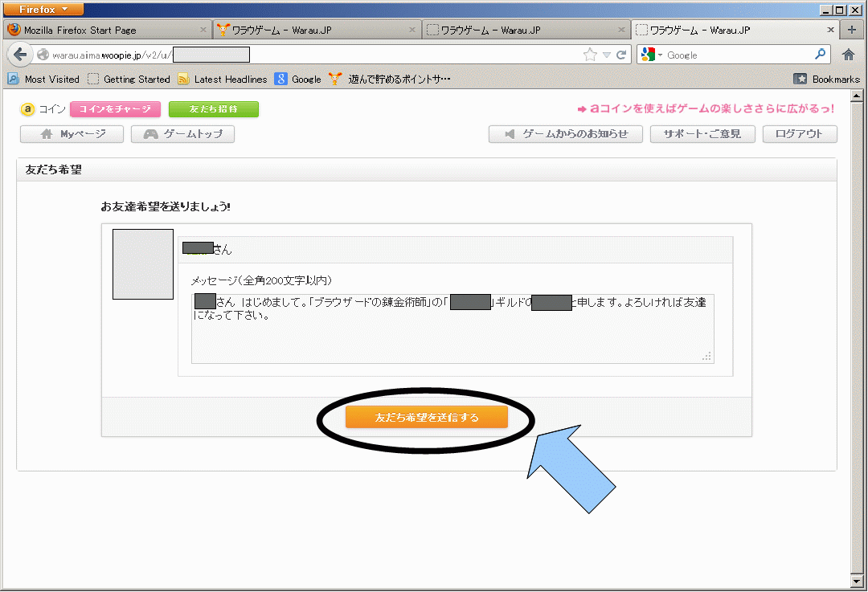Image resolution: width=868 pixels, height=592 pixels.
Task: Click the text area resize grip corner
Action: pyautogui.click(x=707, y=357)
